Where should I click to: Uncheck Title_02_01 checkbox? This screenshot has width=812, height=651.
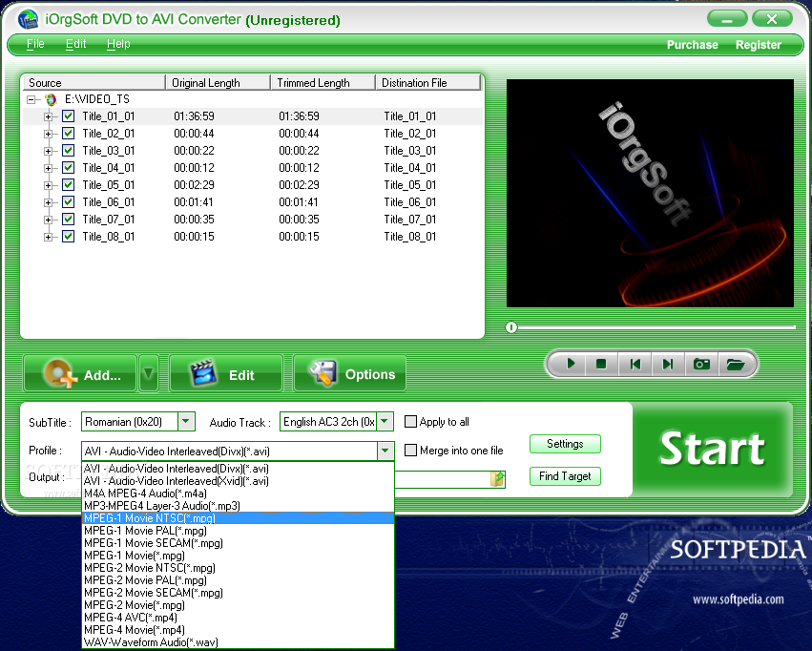point(68,133)
